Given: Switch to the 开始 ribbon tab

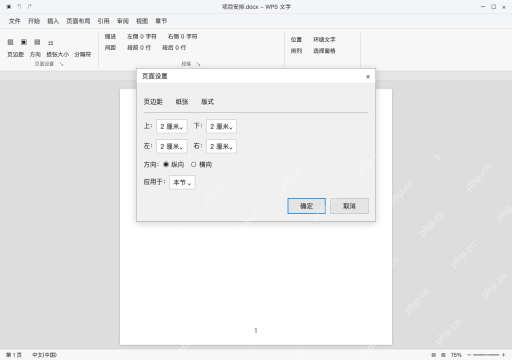Looking at the screenshot, I should [x=34, y=21].
